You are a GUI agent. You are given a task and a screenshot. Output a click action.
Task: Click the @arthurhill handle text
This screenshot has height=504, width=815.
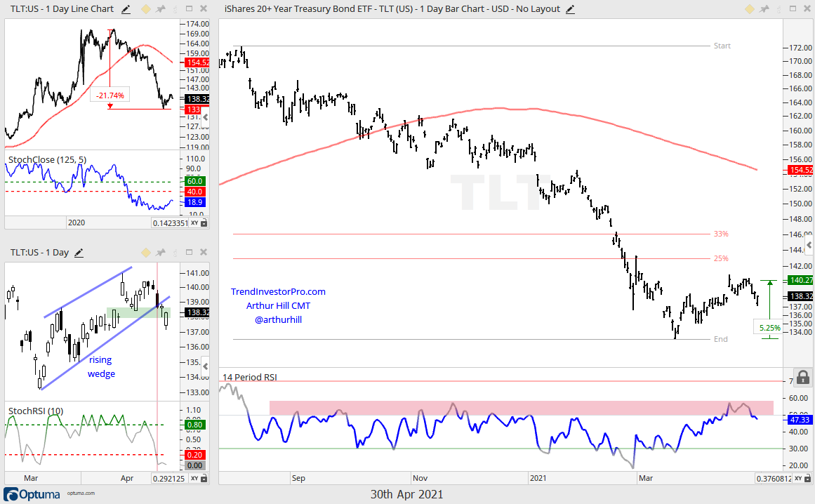point(278,319)
